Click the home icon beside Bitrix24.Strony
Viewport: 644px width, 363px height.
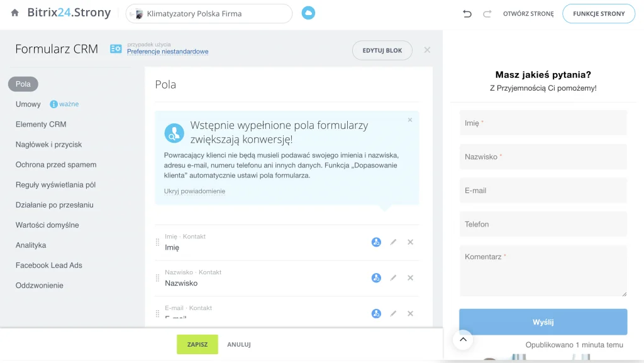pyautogui.click(x=15, y=13)
